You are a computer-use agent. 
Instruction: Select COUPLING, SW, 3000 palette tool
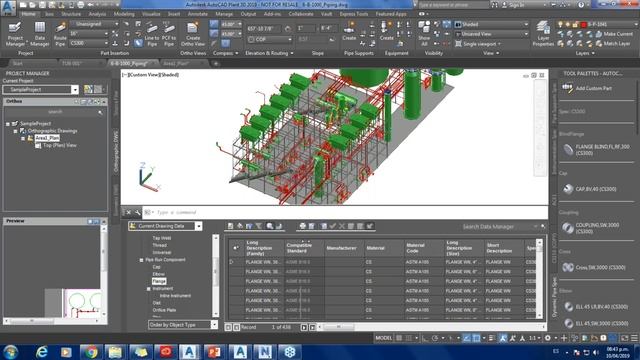click(591, 228)
